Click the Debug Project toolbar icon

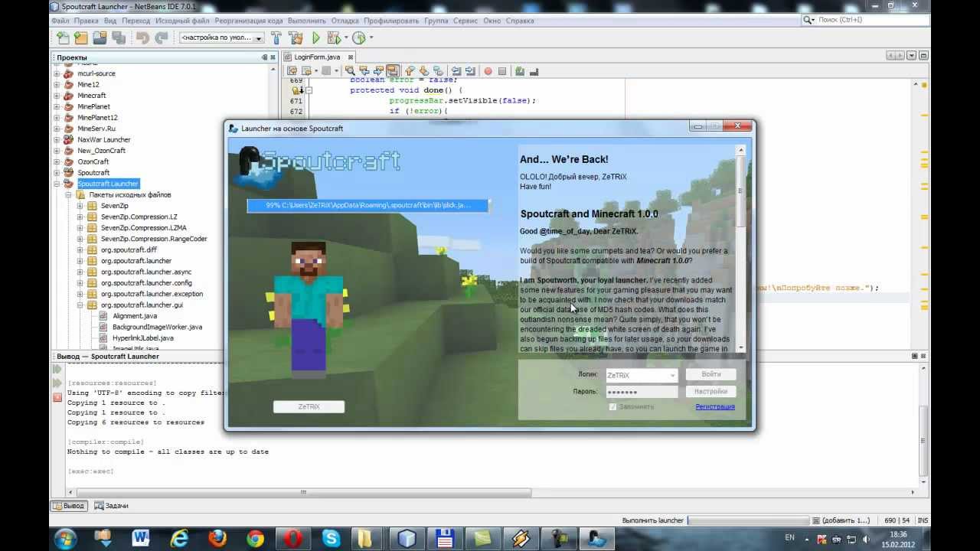(333, 37)
